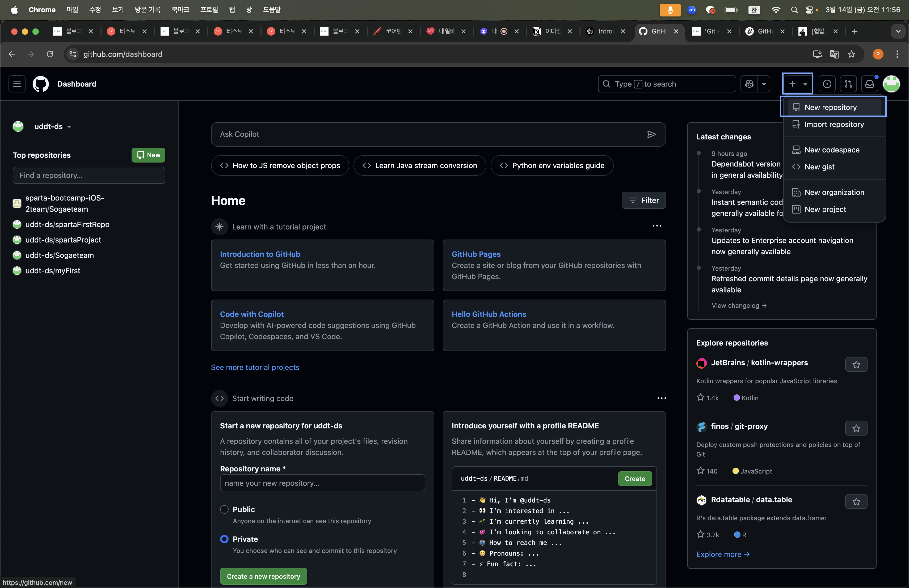Expand the uddt-ds account switcher

(x=52, y=127)
